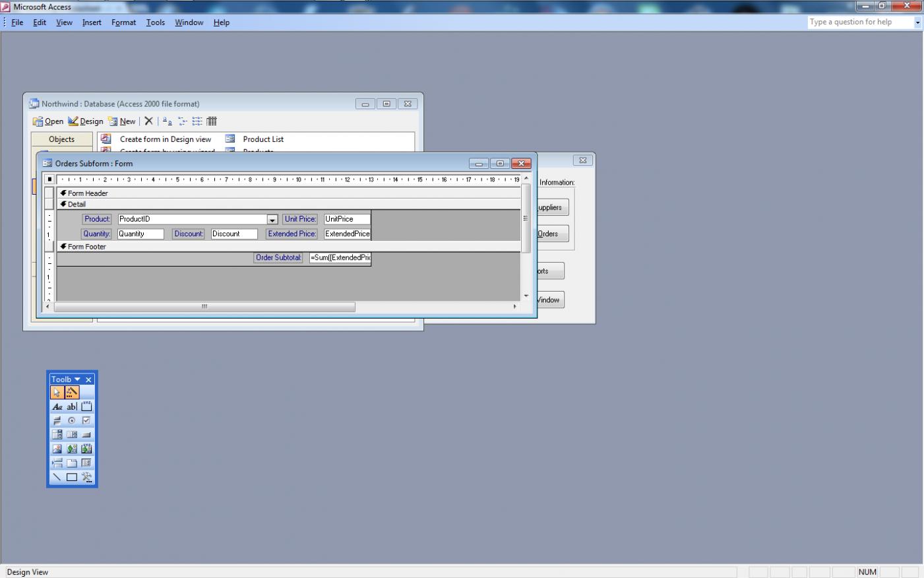Expand the help question dropdown arrow

[917, 22]
